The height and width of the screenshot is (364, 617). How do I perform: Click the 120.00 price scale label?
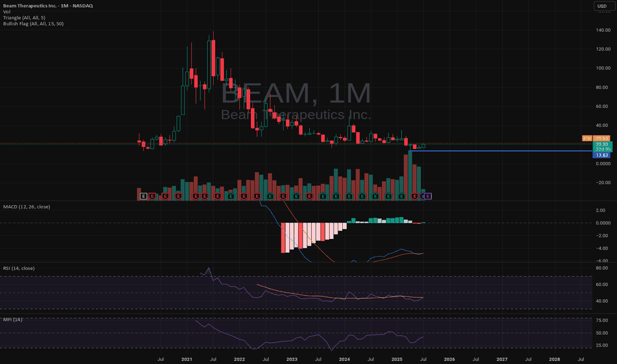click(x=603, y=49)
